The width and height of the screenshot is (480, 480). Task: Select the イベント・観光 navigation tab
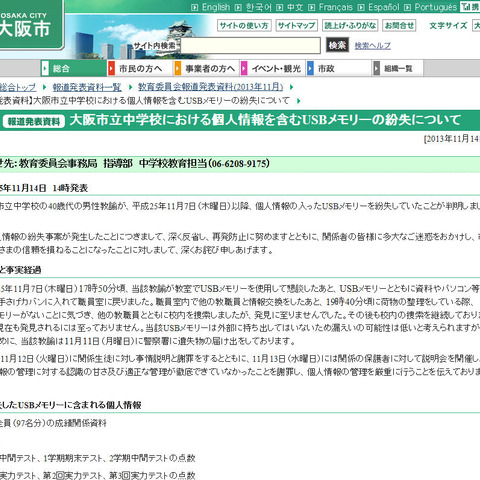pyautogui.click(x=273, y=68)
